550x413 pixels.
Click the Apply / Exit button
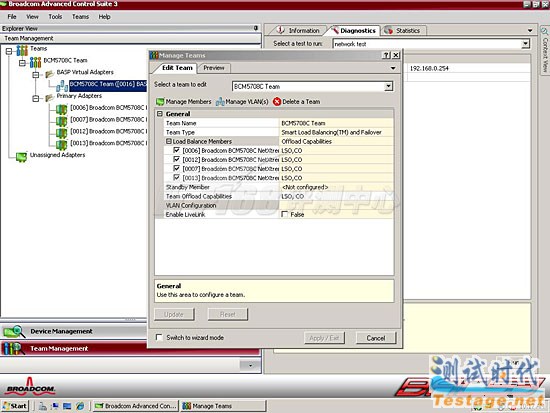point(324,338)
